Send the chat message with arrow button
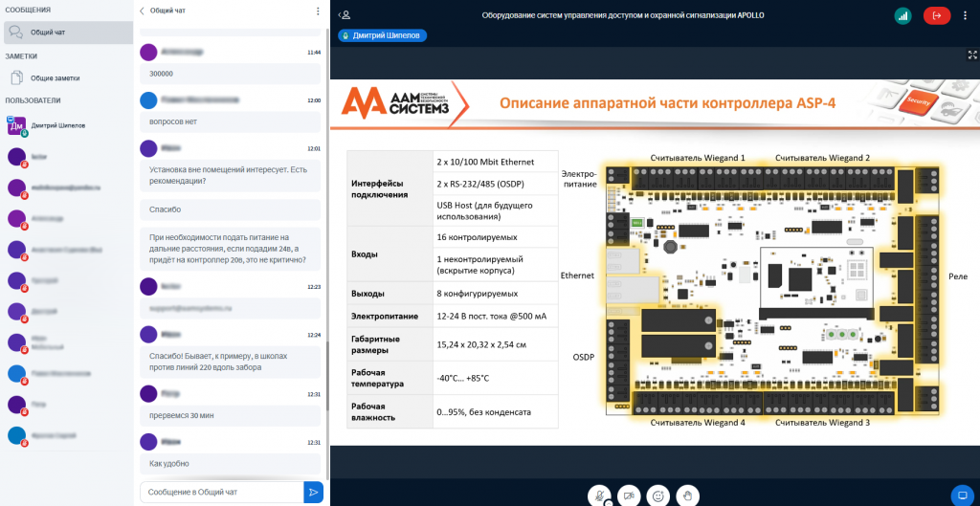 (x=313, y=493)
